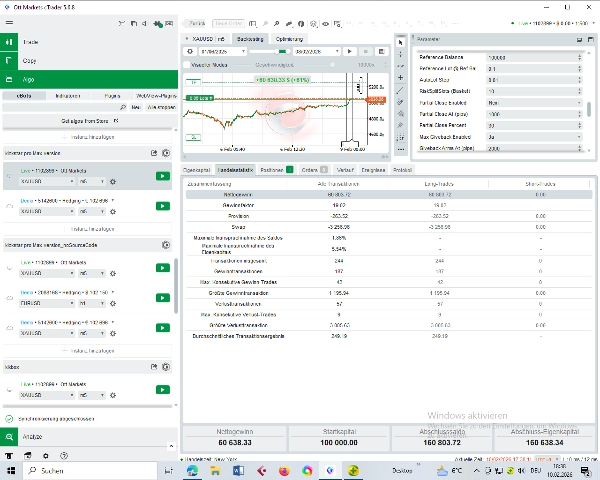The height and width of the screenshot is (480, 600).
Task: Click the Parameter panel vertical scrollbar
Action: pyautogui.click(x=590, y=109)
